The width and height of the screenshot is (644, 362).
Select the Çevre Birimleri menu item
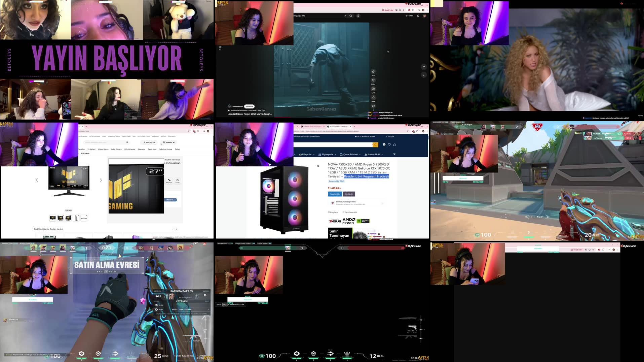[x=350, y=155]
